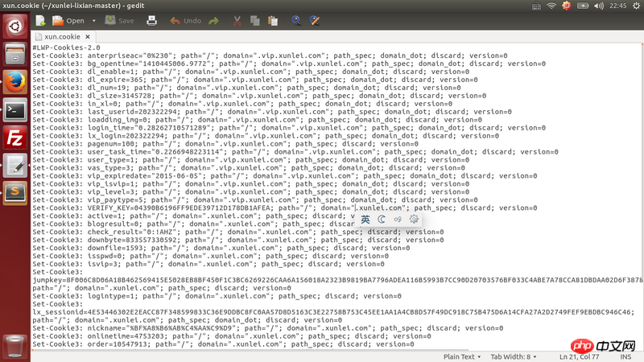Open the Wi-Fi network menu
Screen dimensions: 644x362
point(551,6)
